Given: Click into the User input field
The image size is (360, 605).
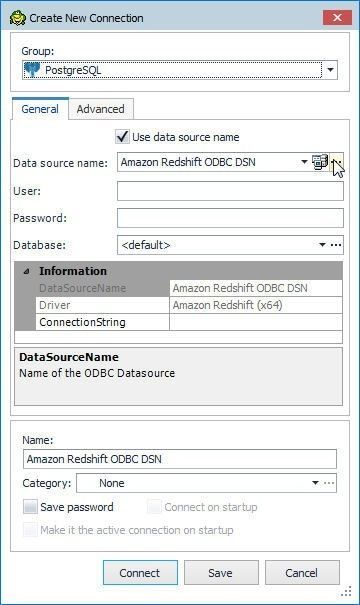Looking at the screenshot, I should pos(230,191).
